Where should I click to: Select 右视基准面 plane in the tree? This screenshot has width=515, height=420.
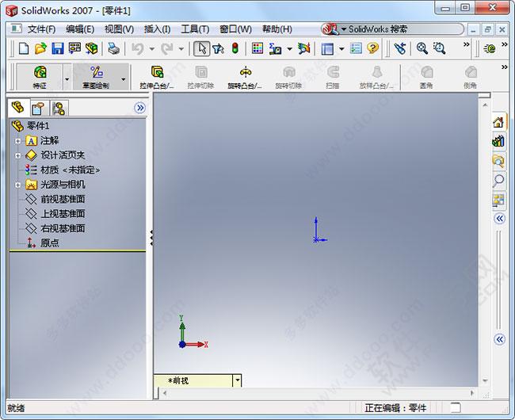(63, 228)
